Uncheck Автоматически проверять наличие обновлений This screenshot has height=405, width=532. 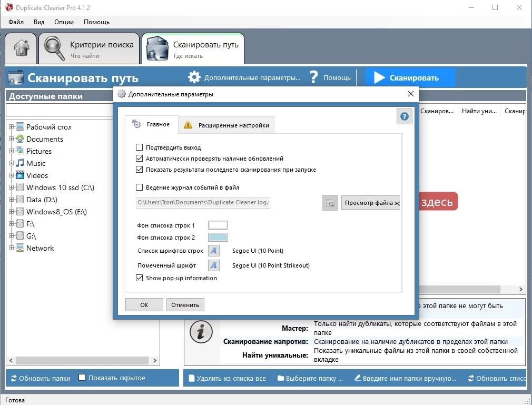[x=139, y=159]
